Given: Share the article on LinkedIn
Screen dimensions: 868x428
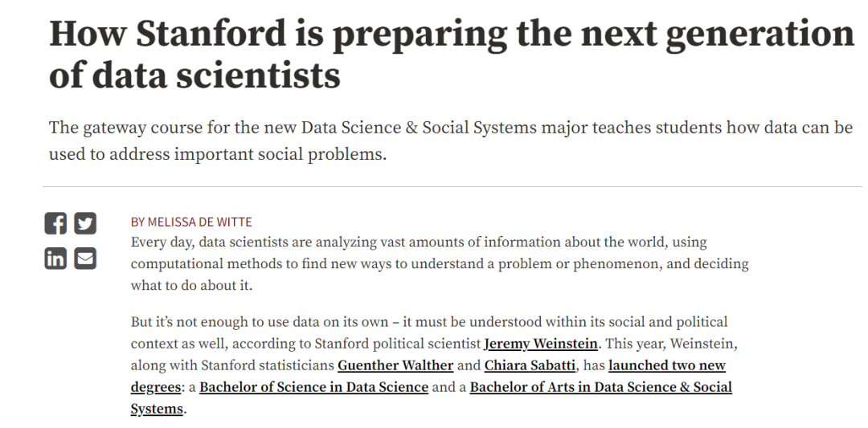Looking at the screenshot, I should [x=55, y=259].
